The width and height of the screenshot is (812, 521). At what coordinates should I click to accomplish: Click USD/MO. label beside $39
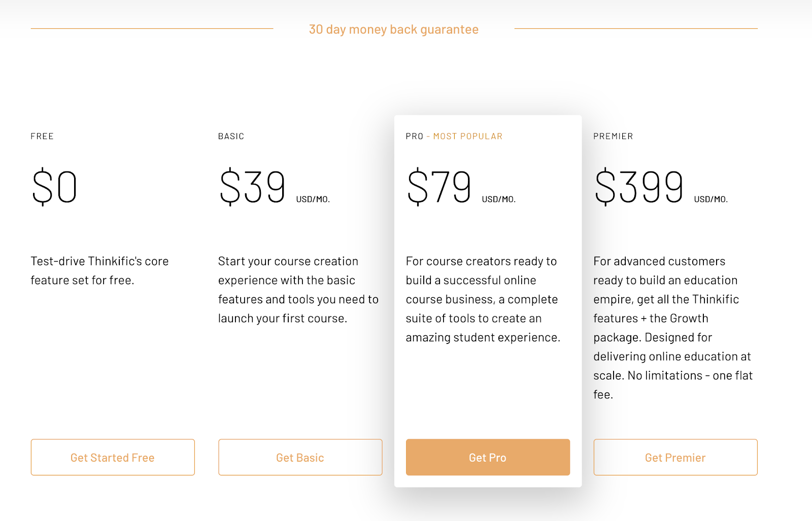click(x=313, y=199)
